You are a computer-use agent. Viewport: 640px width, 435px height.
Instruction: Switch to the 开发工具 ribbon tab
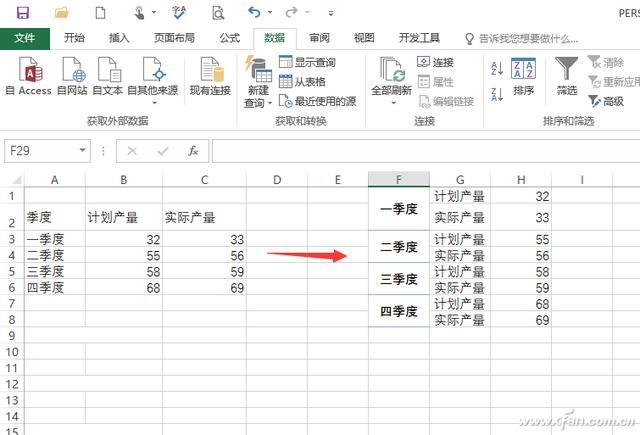coord(419,38)
